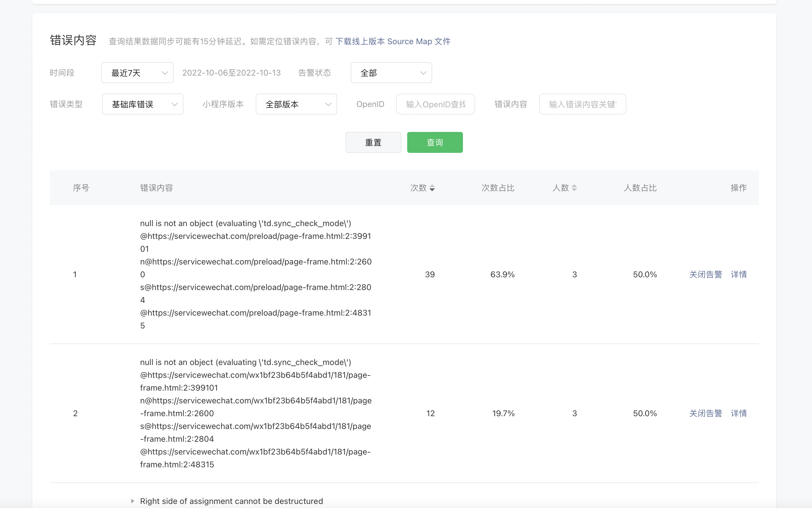This screenshot has height=508, width=812.
Task: Open the 错误类型 基础库错误 dropdown
Action: 142,104
